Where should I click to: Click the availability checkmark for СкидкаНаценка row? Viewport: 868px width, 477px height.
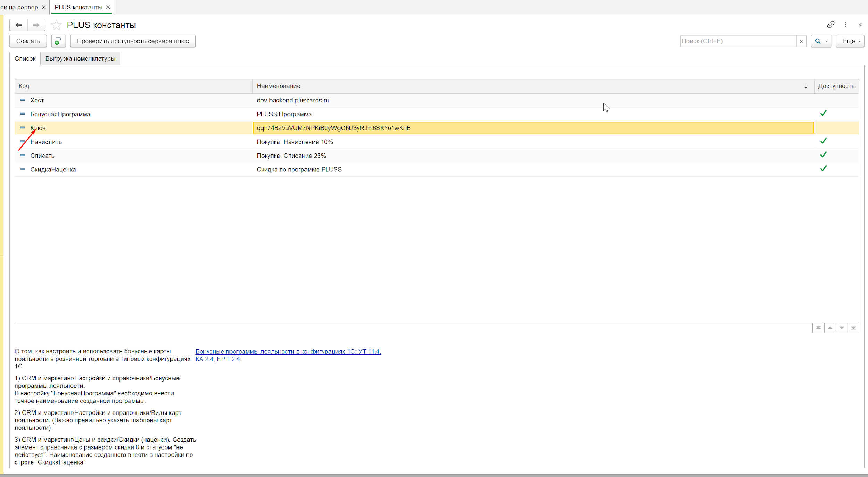point(823,169)
